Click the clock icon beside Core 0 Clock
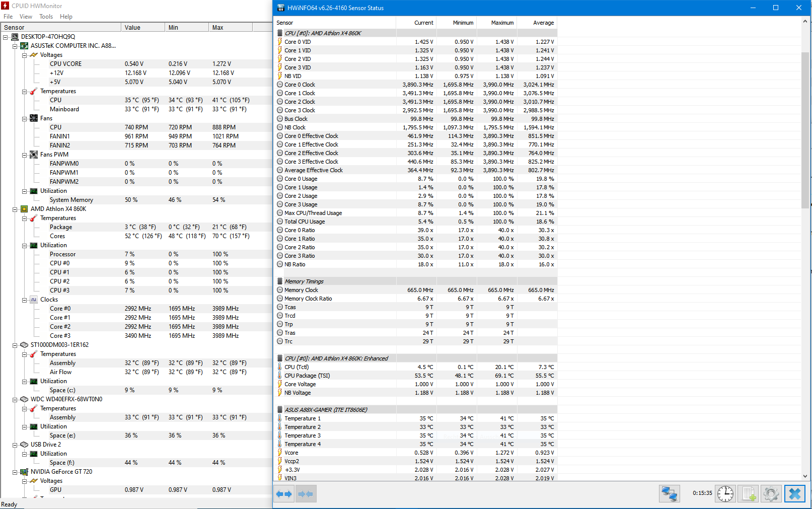Viewport: 812px width, 509px height. coord(280,85)
